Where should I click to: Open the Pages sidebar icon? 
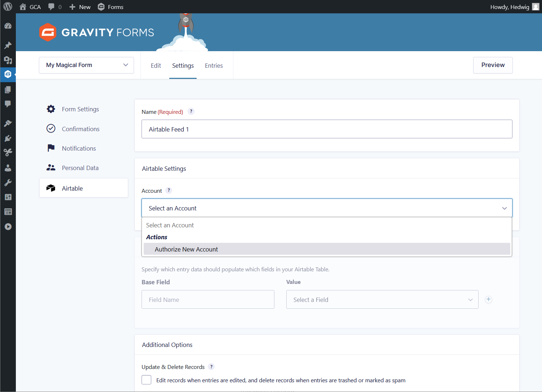tap(8, 89)
